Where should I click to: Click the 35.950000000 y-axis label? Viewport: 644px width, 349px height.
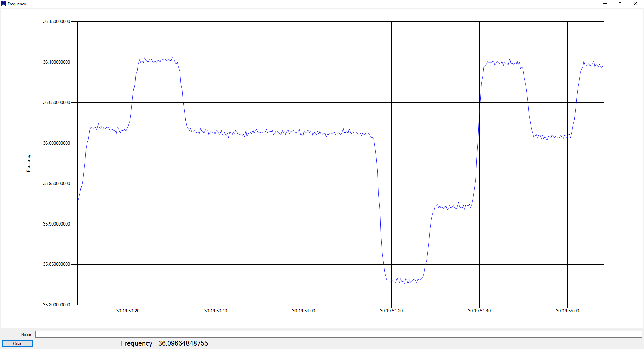click(x=56, y=184)
